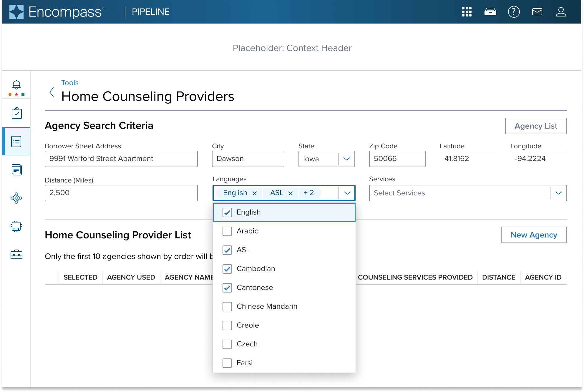Check the Arabic language checkbox
The image size is (584, 392).
coord(227,231)
